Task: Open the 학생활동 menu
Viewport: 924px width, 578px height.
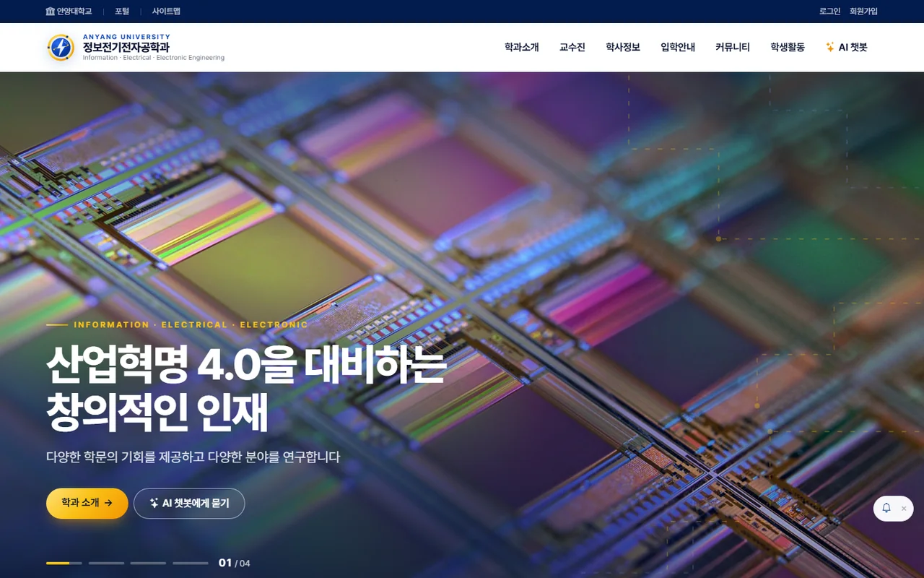Action: click(x=788, y=48)
